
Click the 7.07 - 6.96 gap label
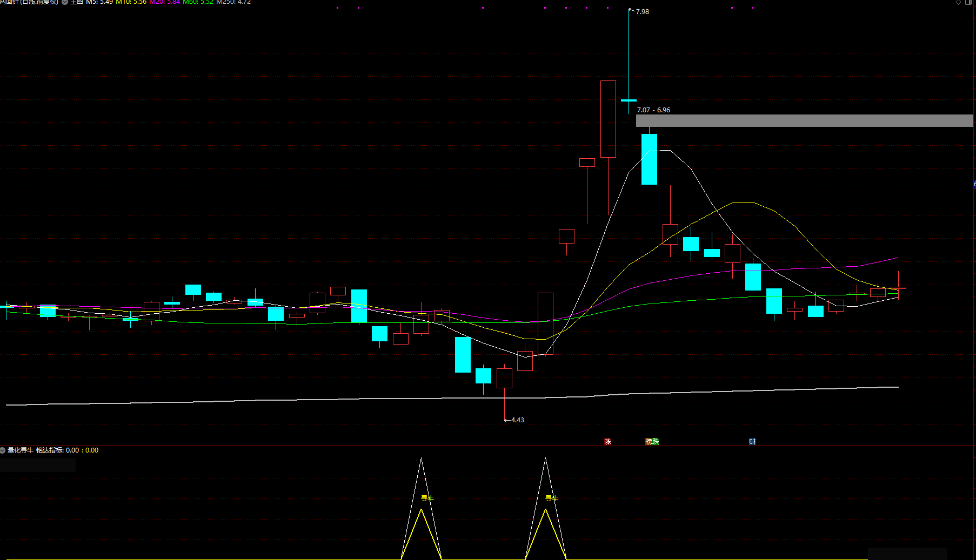click(x=653, y=110)
